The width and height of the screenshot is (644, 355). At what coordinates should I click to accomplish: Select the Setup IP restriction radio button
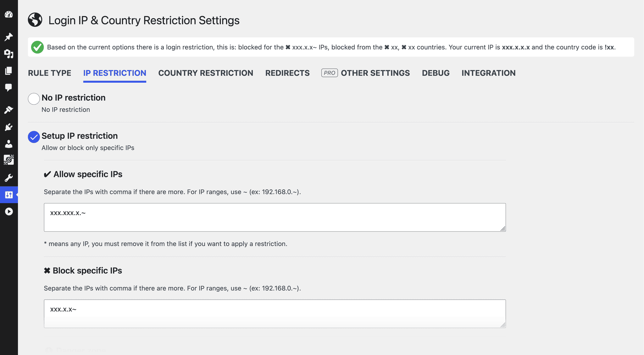pos(34,137)
